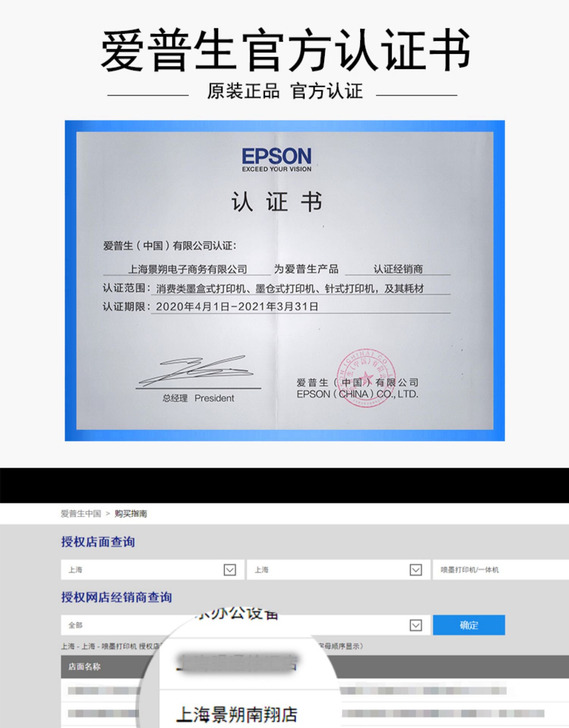The height and width of the screenshot is (728, 569).
Task: Click the 爱普生官方认证书 main headline
Action: (285, 50)
